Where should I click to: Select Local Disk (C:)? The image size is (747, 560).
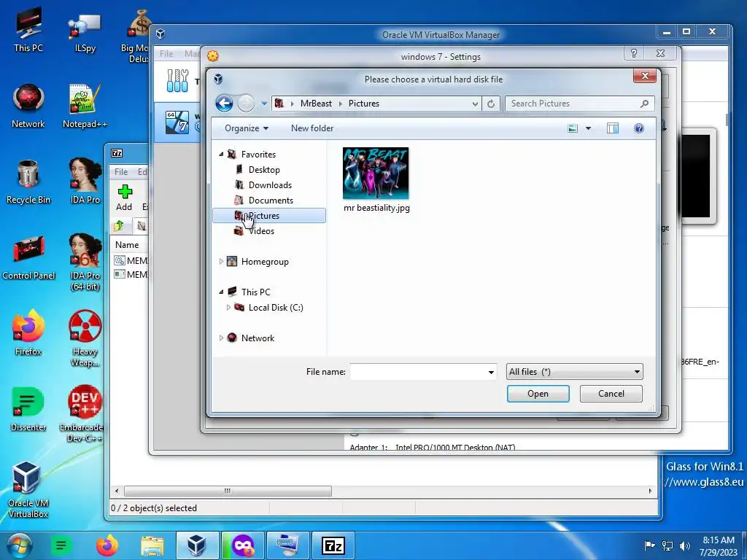click(x=276, y=307)
